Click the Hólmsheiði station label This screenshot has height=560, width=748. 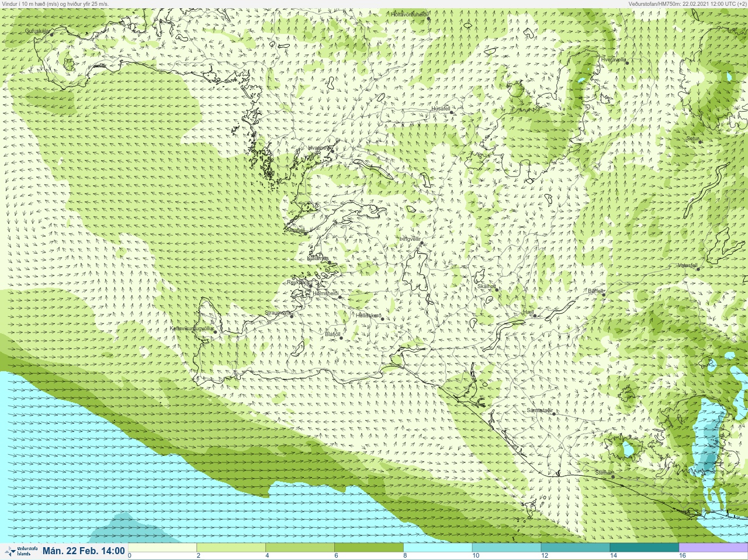click(325, 293)
